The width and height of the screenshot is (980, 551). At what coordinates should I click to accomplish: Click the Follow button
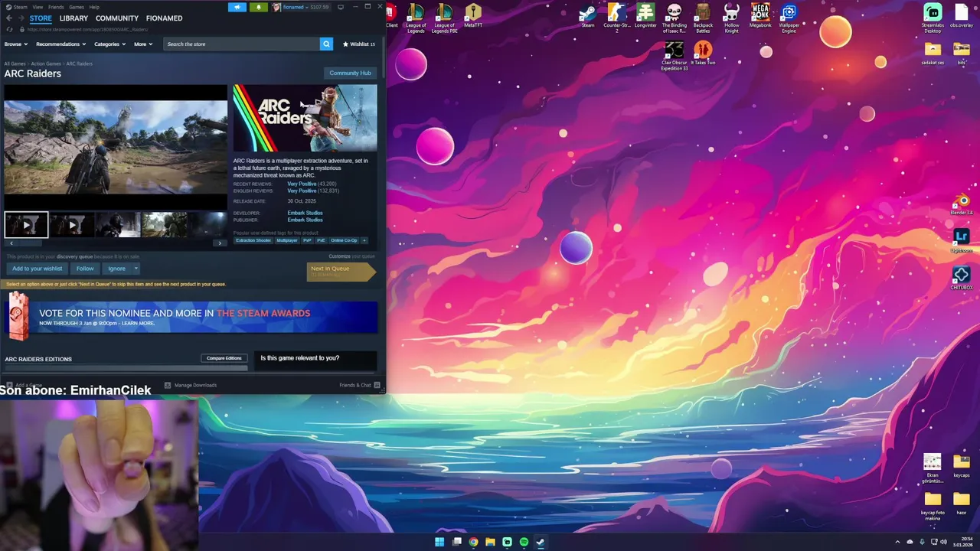(85, 269)
